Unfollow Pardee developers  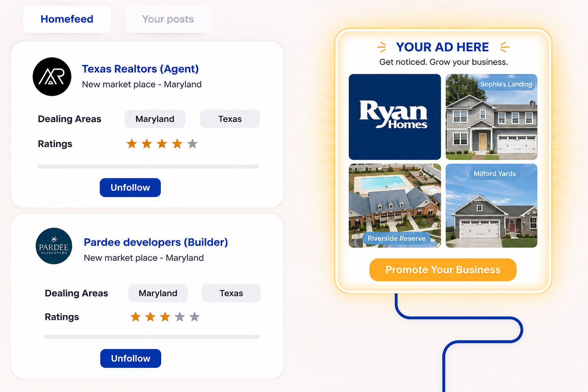[131, 358]
